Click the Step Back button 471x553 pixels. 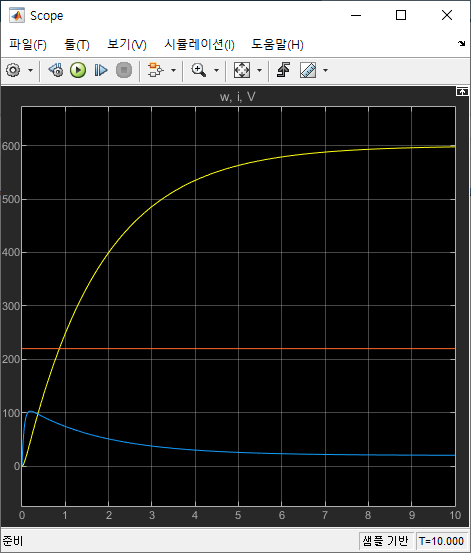56,70
